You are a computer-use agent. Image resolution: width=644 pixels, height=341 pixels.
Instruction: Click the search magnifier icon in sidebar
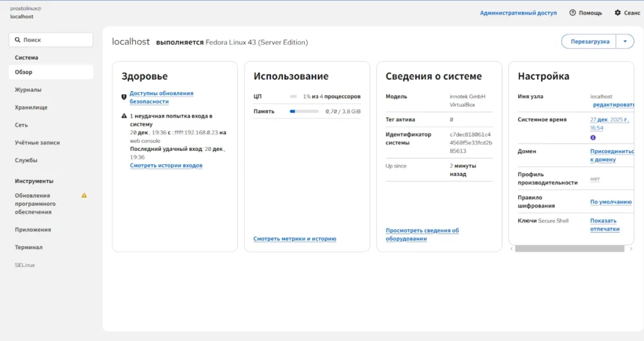(x=17, y=40)
